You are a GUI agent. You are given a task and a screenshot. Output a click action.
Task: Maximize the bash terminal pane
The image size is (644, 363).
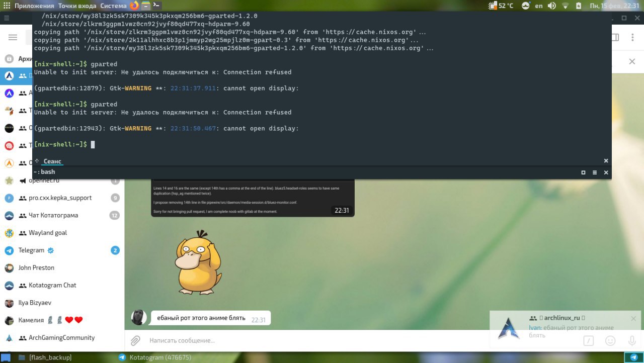click(583, 172)
